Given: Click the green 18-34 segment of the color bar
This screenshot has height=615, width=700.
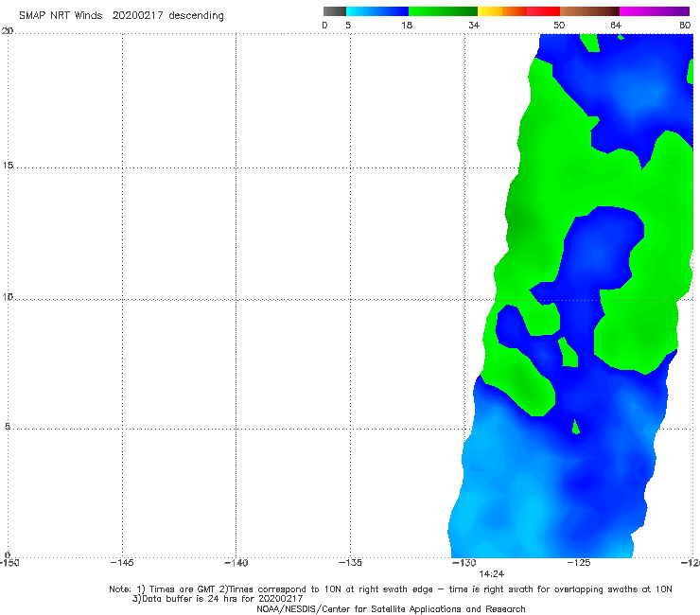Looking at the screenshot, I should (443, 11).
